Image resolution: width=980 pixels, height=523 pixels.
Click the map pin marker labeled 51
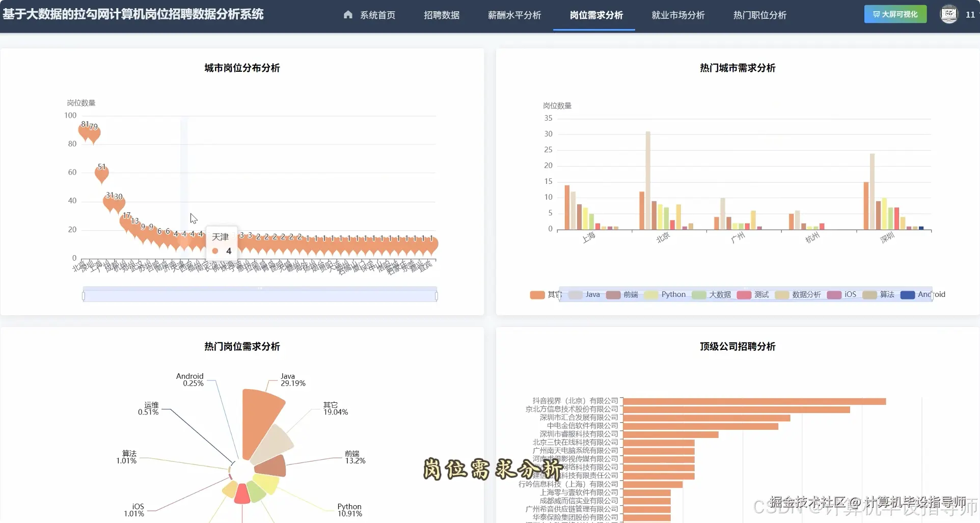coord(102,174)
